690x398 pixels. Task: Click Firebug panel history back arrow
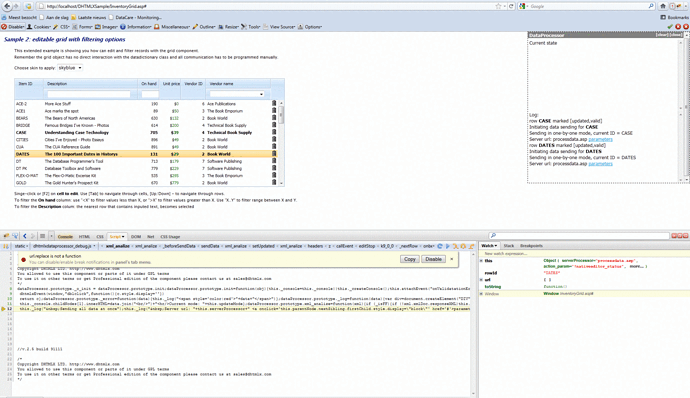[x=25, y=236]
